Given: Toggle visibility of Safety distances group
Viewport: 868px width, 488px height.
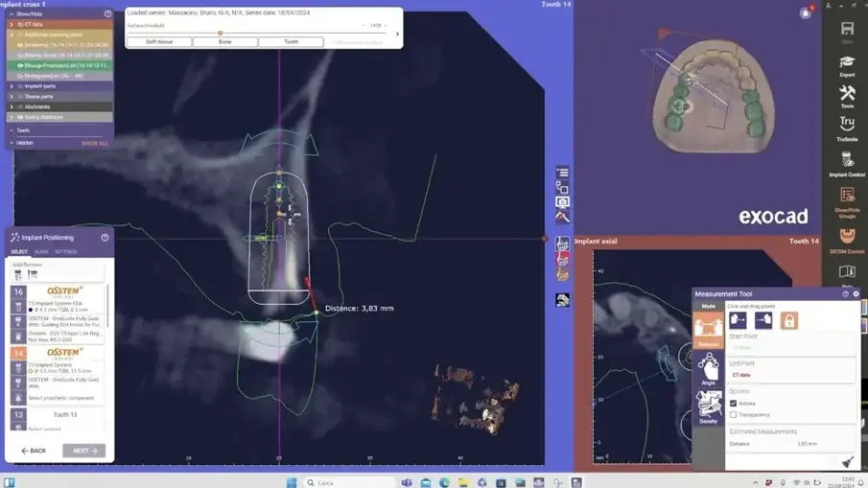Looking at the screenshot, I should pyautogui.click(x=21, y=117).
